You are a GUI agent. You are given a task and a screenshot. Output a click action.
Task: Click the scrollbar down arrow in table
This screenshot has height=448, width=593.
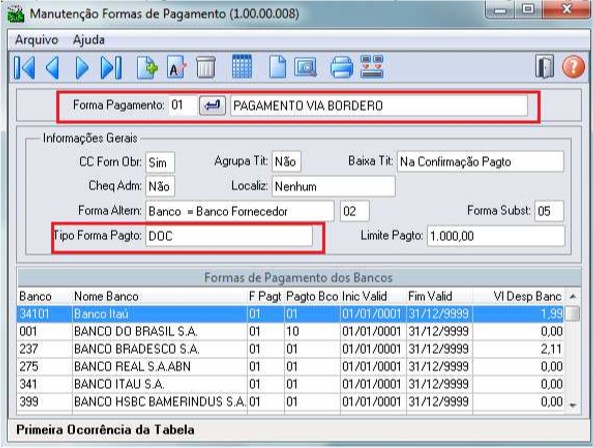click(x=573, y=405)
